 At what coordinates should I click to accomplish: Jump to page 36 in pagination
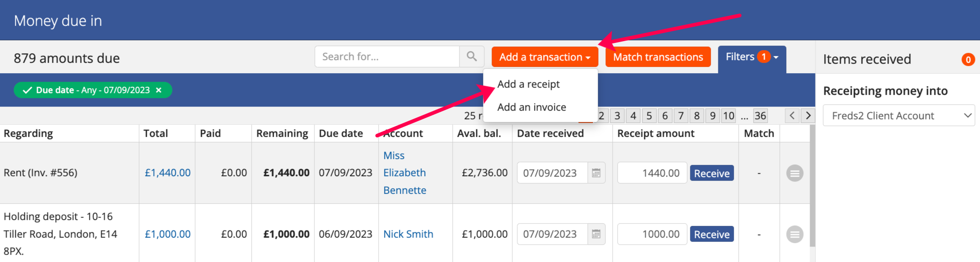[x=760, y=116]
